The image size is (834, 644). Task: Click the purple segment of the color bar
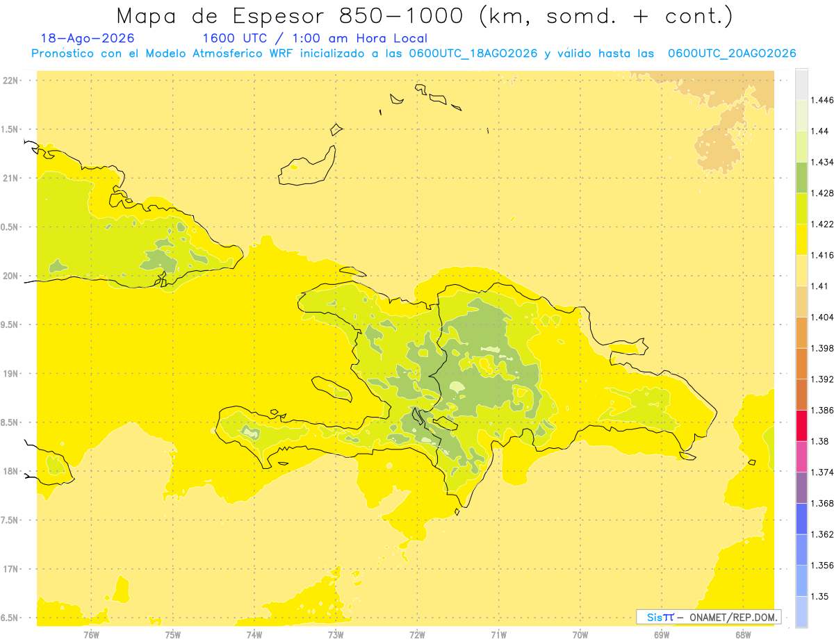801,488
